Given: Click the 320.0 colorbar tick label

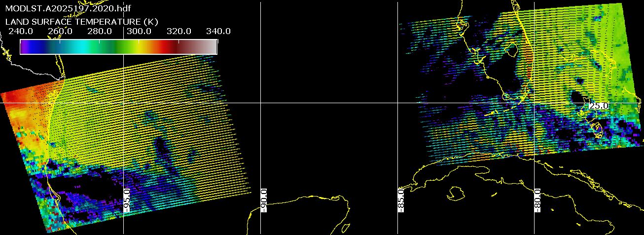Looking at the screenshot, I should tap(179, 31).
